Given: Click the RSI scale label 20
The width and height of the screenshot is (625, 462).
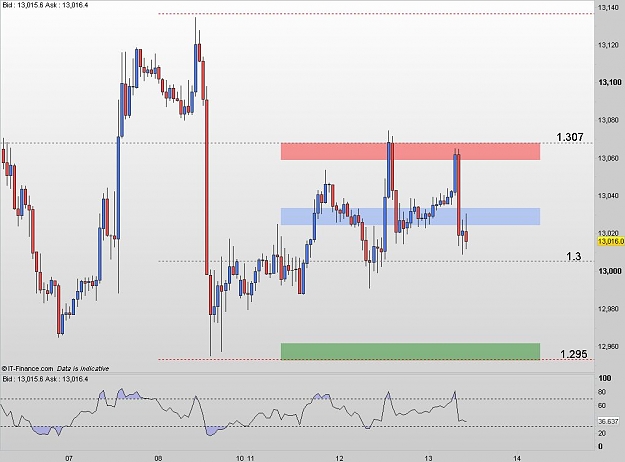Looking at the screenshot, I should [x=602, y=433].
